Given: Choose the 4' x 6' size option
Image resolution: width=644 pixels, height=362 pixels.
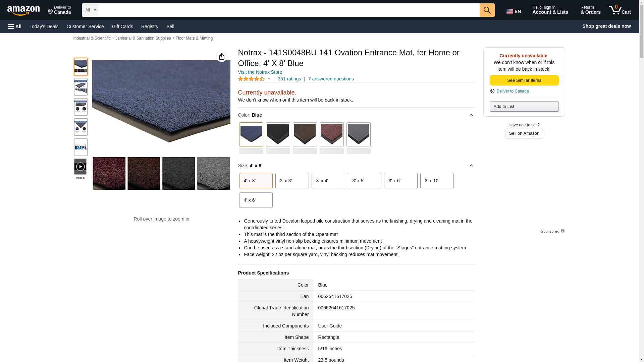Looking at the screenshot, I should [x=256, y=200].
